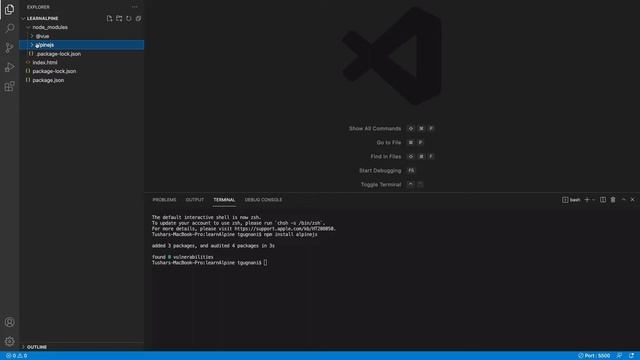Open Explorer more actions ellipsis
This screenshot has width=640, height=360.
[135, 7]
